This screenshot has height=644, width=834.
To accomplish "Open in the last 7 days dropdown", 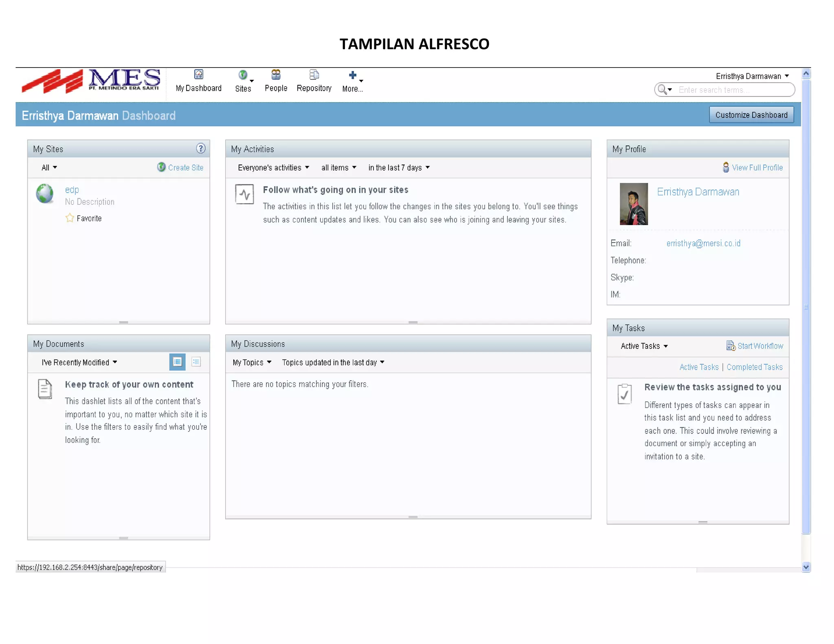I will click(399, 167).
